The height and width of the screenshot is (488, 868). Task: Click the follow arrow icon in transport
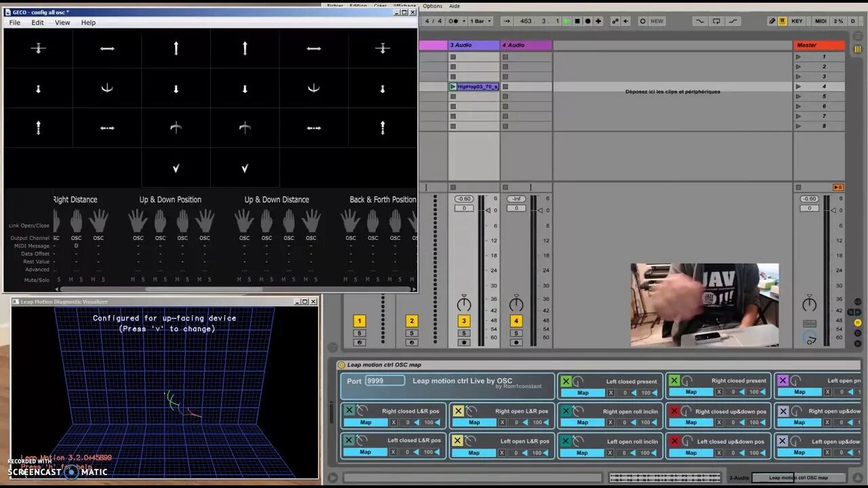tap(507, 21)
